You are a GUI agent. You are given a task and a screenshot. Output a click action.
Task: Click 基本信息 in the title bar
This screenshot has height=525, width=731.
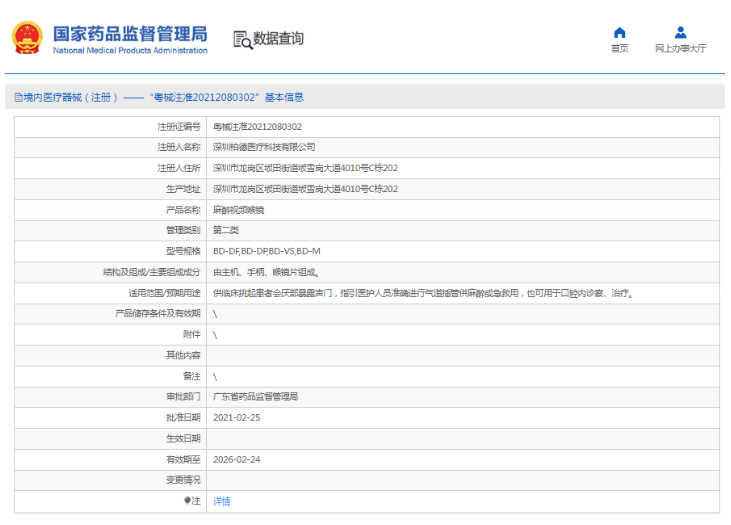click(x=284, y=97)
